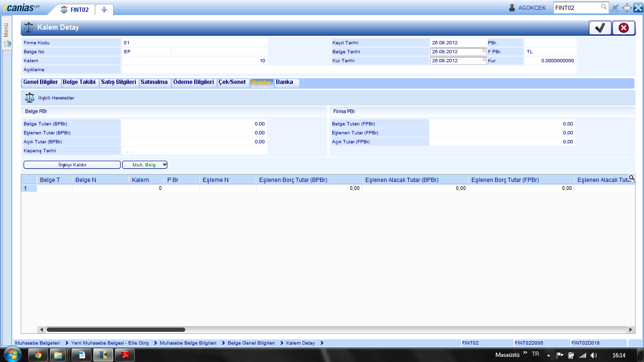Screen dimensions: 644x362
Task: Click the Kalem Detay breadcrumb
Action: (300, 343)
